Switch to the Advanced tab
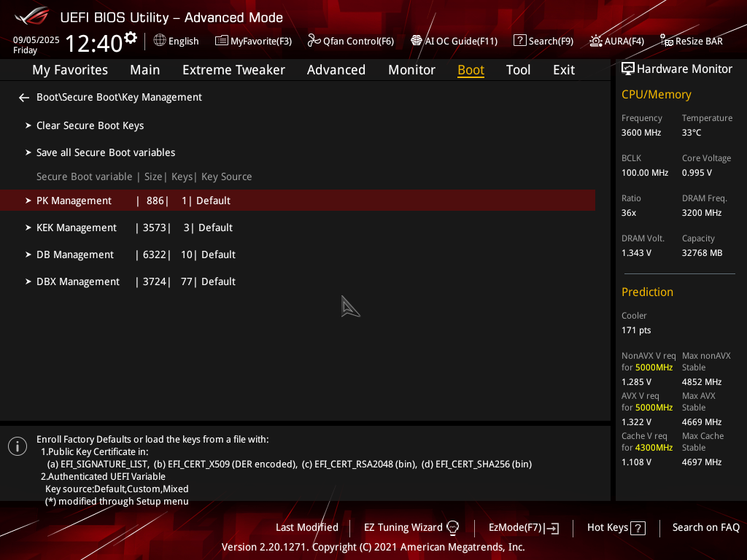Screen dimensions: 747x560 [336, 70]
